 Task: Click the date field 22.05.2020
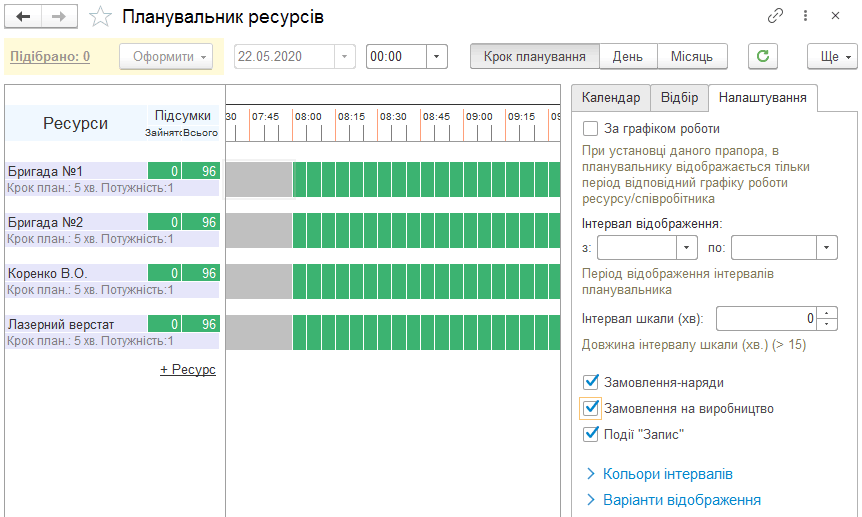point(284,57)
